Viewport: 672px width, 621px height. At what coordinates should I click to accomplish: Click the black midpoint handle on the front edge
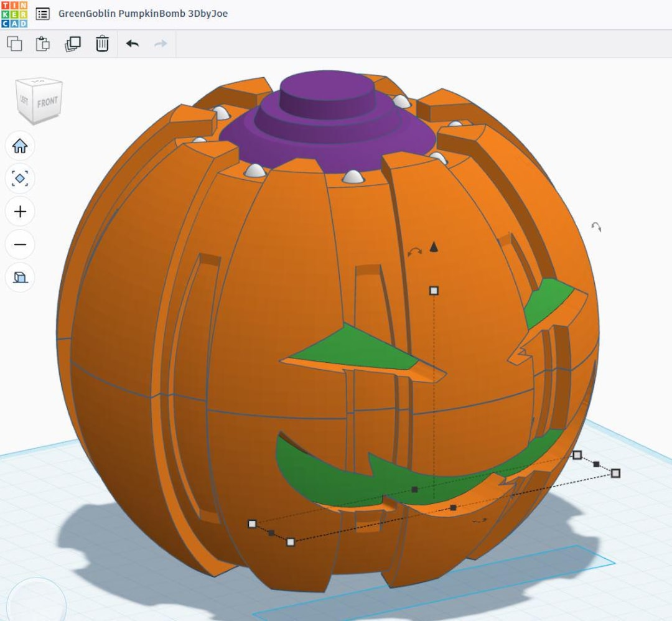[x=453, y=508]
